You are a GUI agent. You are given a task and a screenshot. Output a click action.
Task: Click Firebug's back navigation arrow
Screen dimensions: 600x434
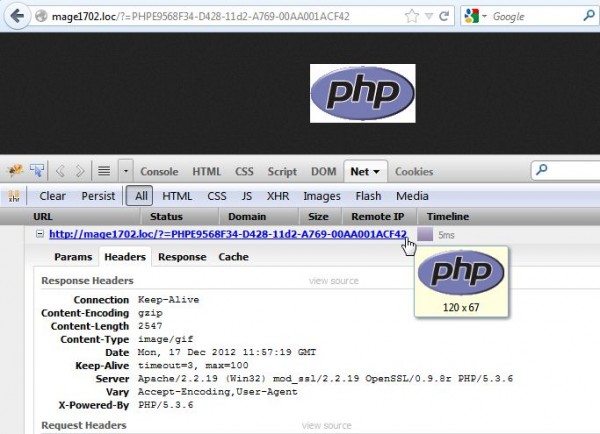pos(60,171)
